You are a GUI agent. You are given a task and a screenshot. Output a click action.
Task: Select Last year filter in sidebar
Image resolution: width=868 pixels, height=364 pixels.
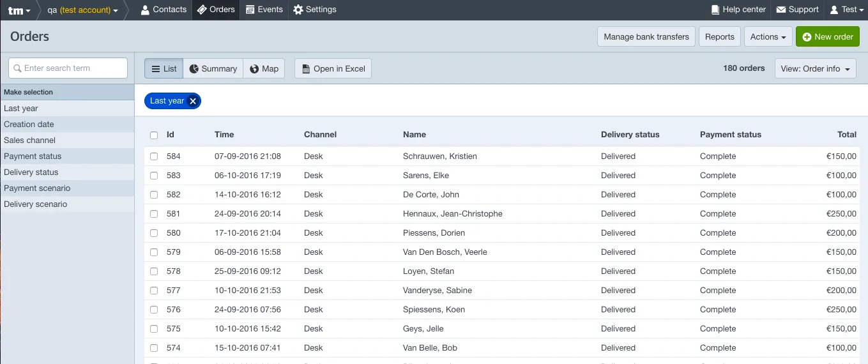(67, 109)
